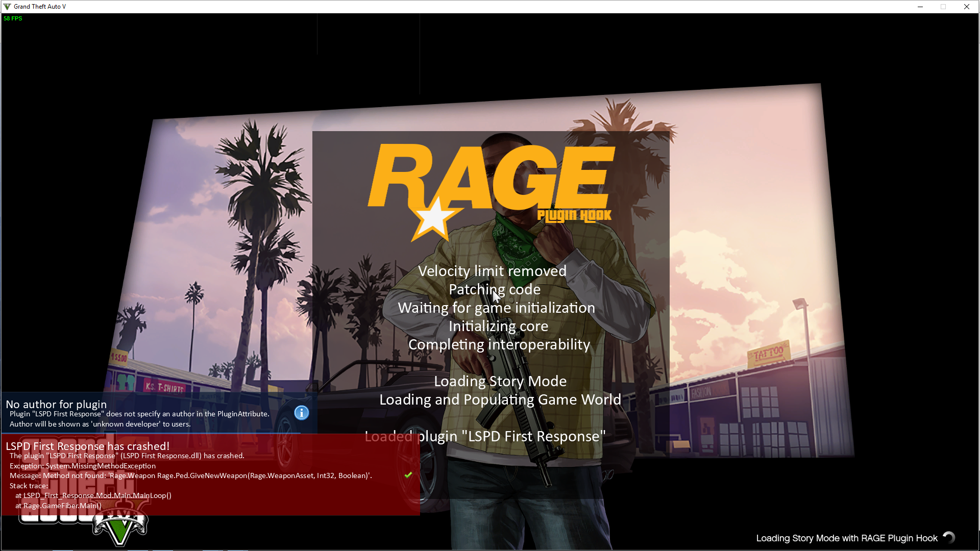Click the stack trace MainLoop entry
This screenshot has height=551, width=980.
tap(93, 495)
